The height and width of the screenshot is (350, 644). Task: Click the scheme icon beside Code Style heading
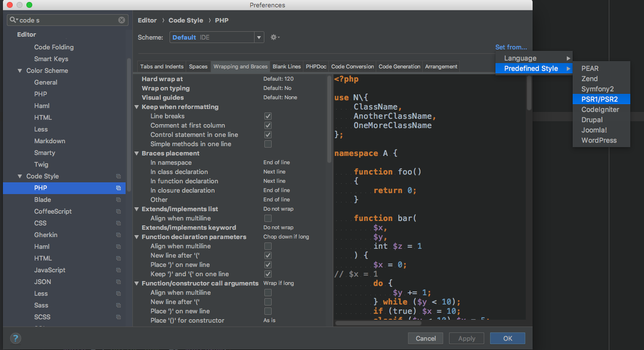(x=118, y=176)
